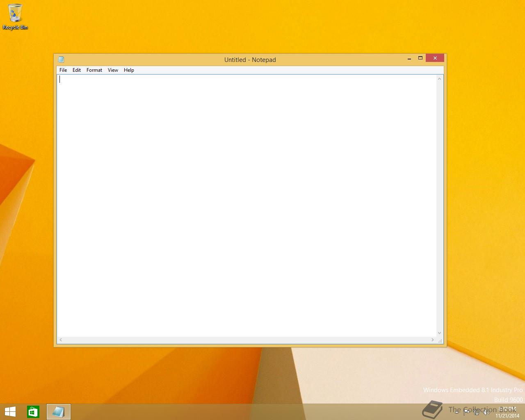This screenshot has width=525, height=420.
Task: Open the Windows Start button
Action: (x=10, y=412)
